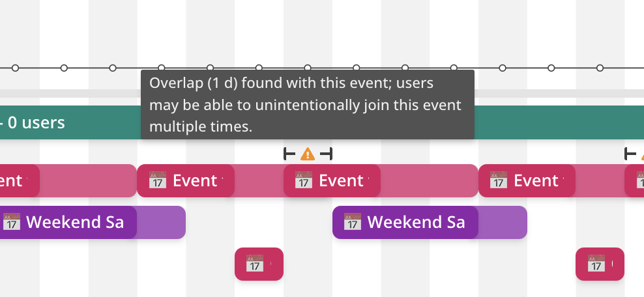Click calendar icon on the leftmost Weekend Sa event

[12, 222]
